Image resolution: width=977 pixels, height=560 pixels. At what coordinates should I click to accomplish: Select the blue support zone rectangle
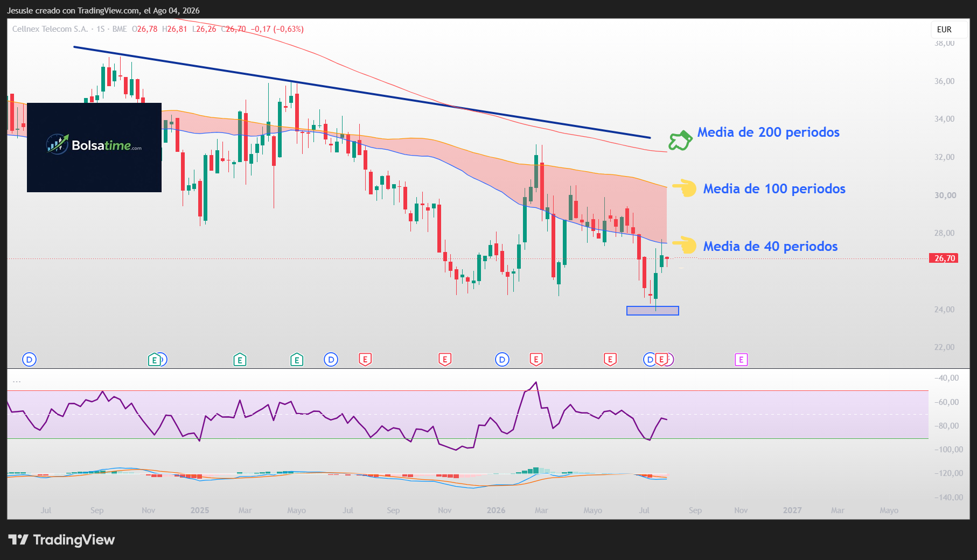pyautogui.click(x=653, y=311)
